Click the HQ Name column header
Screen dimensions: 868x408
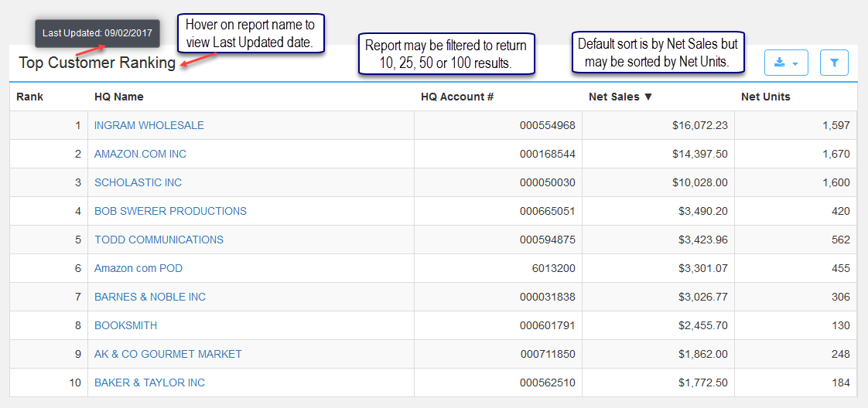(119, 97)
